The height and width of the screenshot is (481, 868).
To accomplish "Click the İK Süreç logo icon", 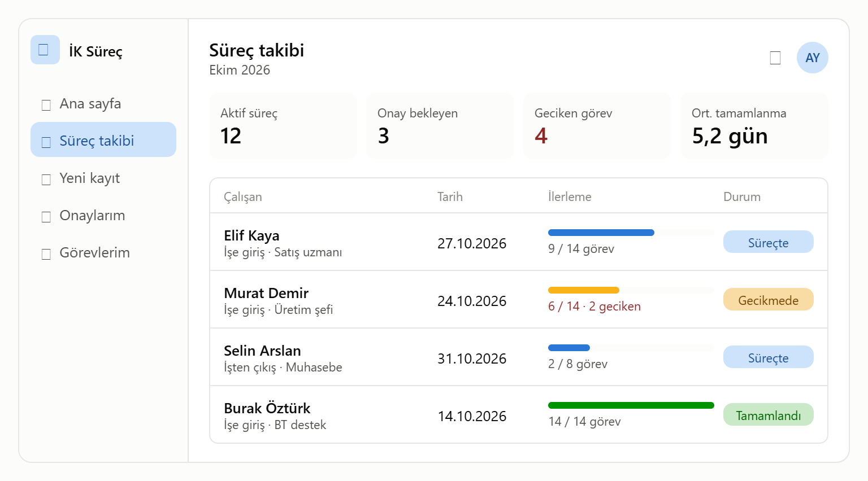I will pyautogui.click(x=45, y=50).
